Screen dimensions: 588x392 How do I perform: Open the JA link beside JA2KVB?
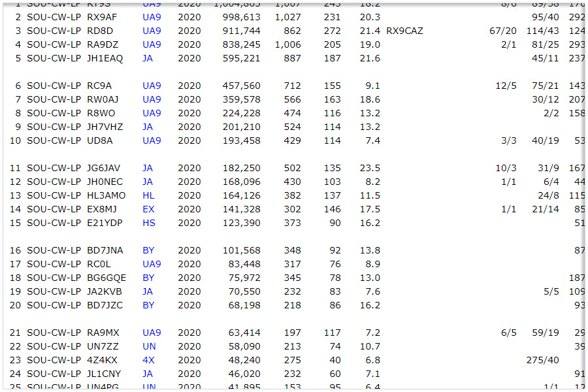(148, 291)
